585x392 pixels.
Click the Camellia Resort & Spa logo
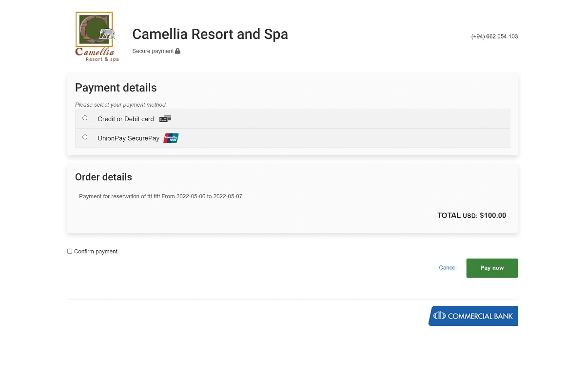click(97, 37)
